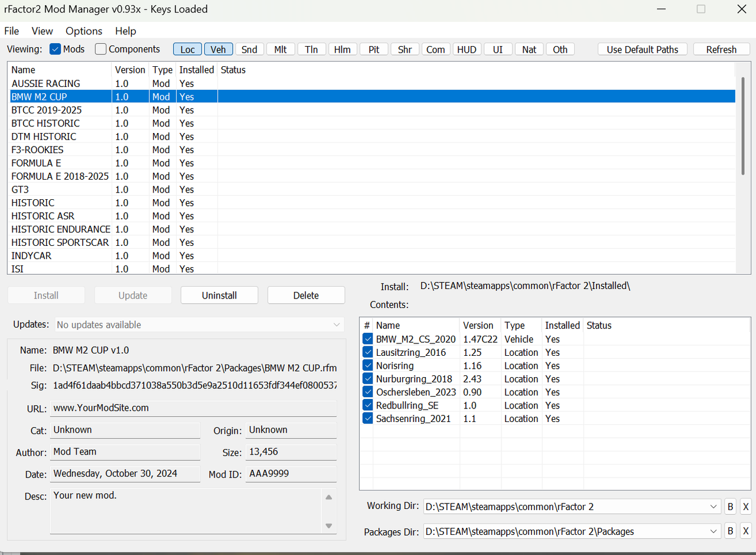The width and height of the screenshot is (756, 555).
Task: Click the B button beside Working Dir
Action: [731, 507]
